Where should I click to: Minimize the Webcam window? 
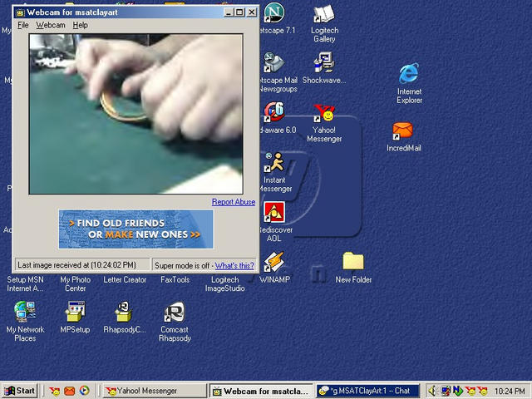[x=229, y=12]
